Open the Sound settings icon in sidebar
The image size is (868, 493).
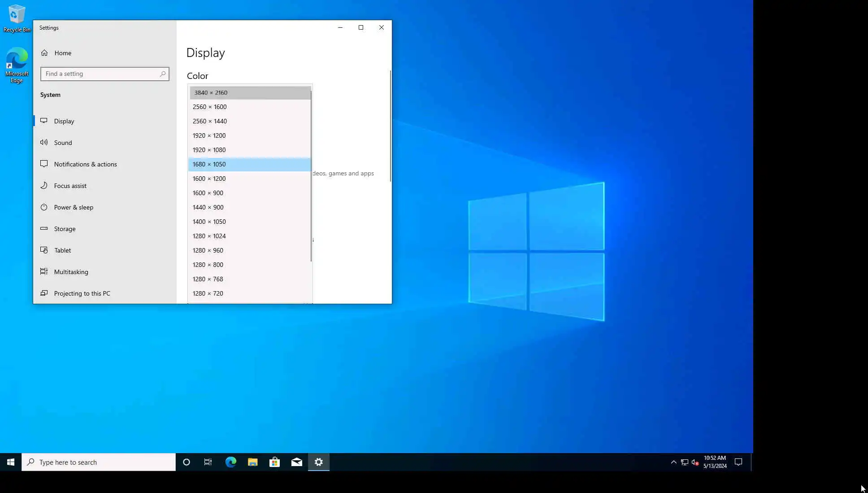pyautogui.click(x=44, y=142)
